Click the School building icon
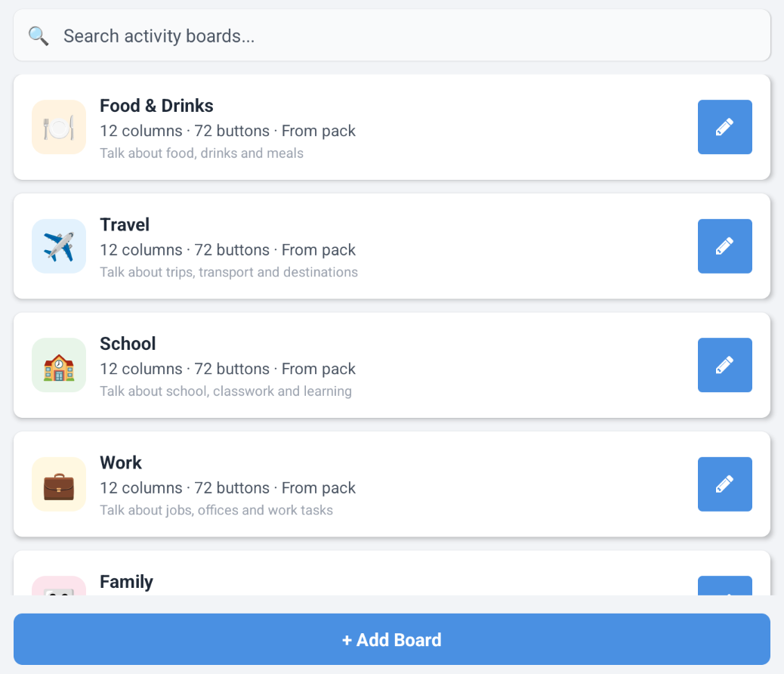 pyautogui.click(x=59, y=365)
